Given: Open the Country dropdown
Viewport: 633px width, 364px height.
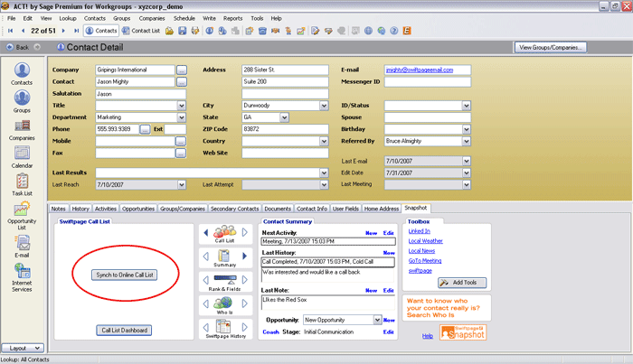Looking at the screenshot, I should [324, 141].
